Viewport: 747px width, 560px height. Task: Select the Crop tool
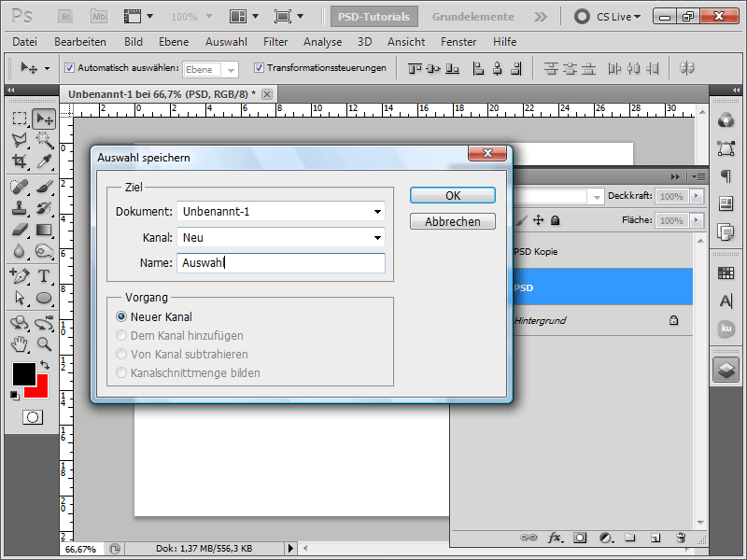tap(20, 161)
